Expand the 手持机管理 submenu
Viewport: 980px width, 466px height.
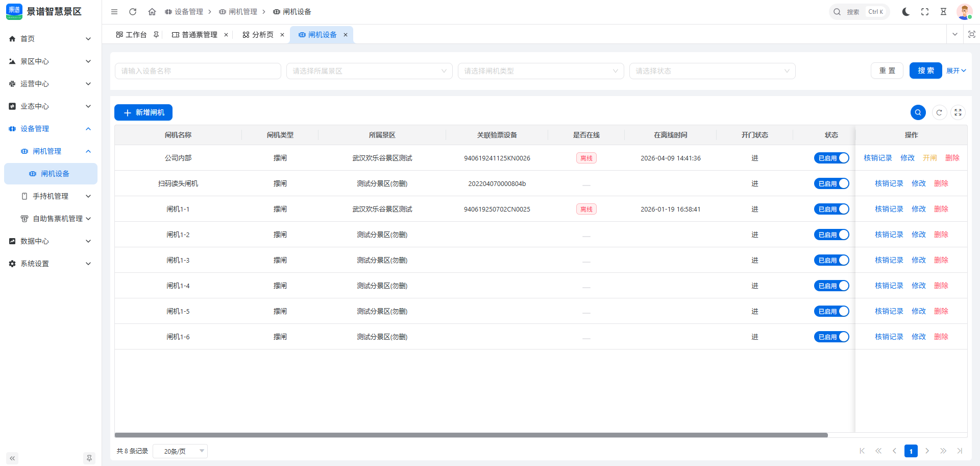coord(51,196)
